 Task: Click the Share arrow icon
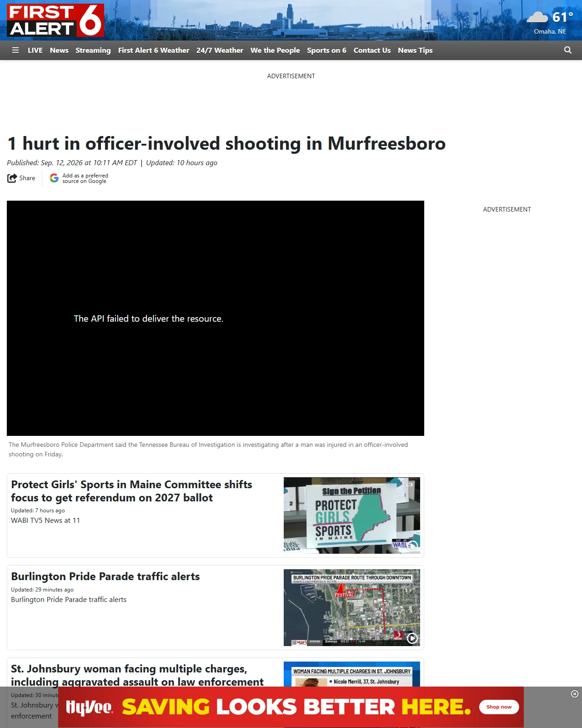pyautogui.click(x=12, y=178)
